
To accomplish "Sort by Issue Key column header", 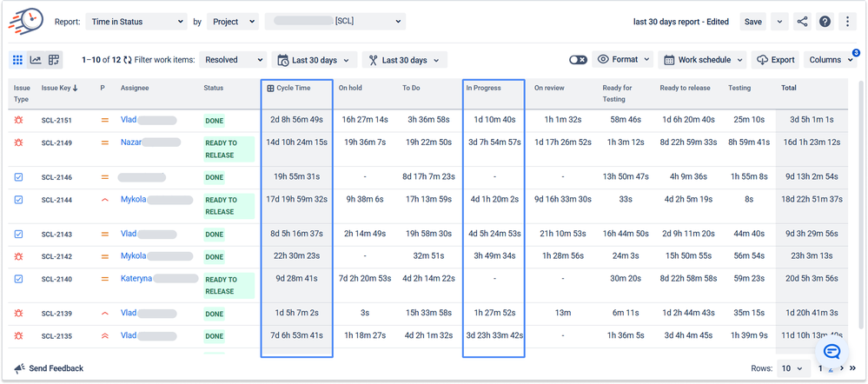I will point(59,88).
